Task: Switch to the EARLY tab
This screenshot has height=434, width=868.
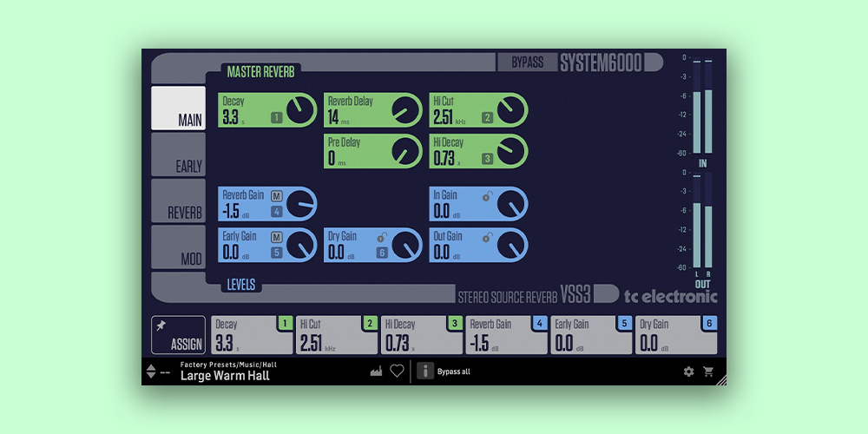Action: click(179, 155)
